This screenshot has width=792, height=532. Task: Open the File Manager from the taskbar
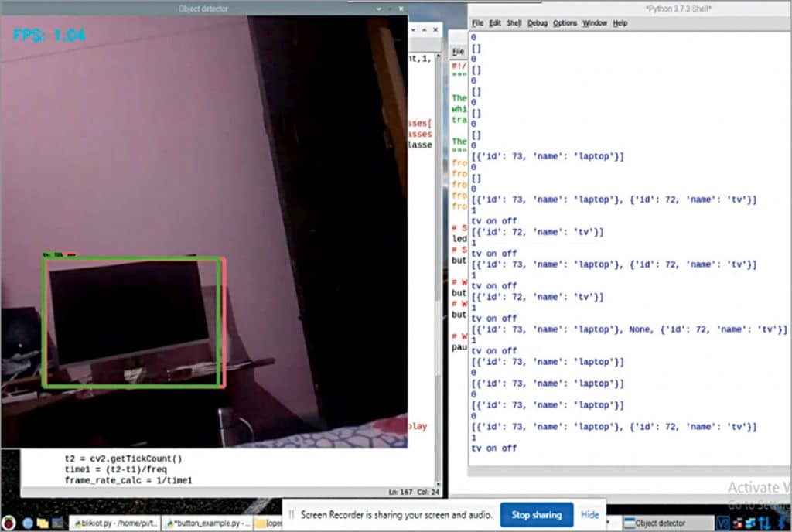[x=43, y=523]
